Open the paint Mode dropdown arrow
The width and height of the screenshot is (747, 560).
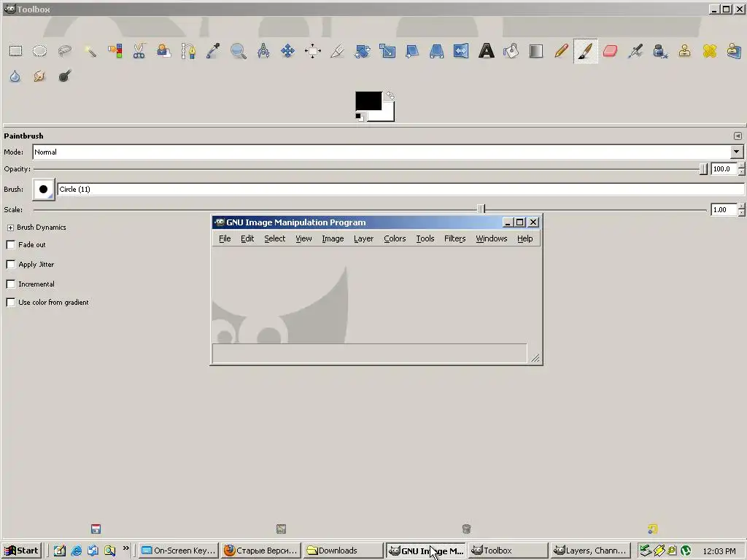737,152
